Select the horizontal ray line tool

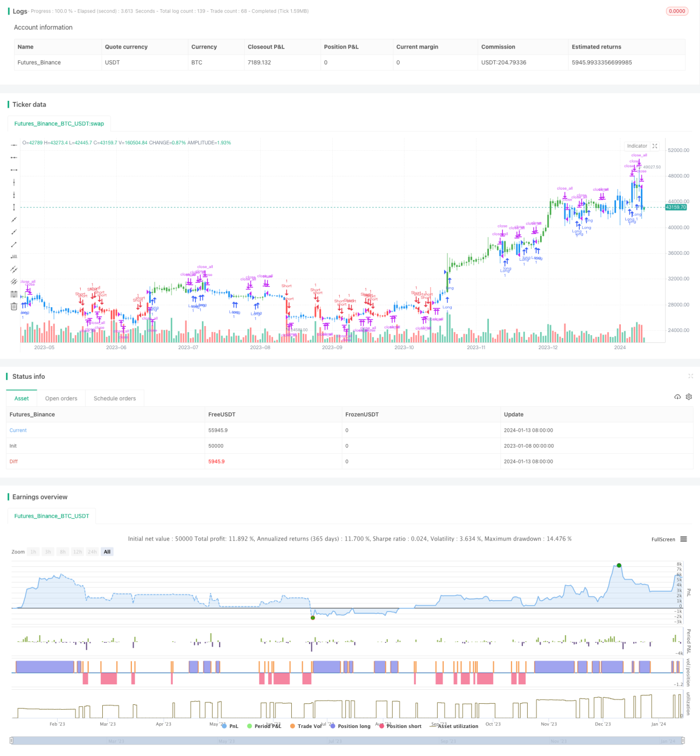(x=14, y=157)
